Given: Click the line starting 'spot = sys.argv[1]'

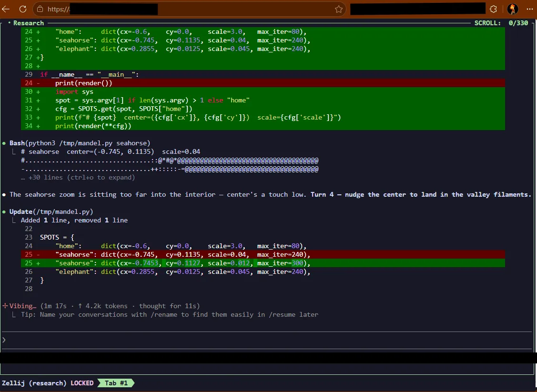Looking at the screenshot, I should point(263,101).
